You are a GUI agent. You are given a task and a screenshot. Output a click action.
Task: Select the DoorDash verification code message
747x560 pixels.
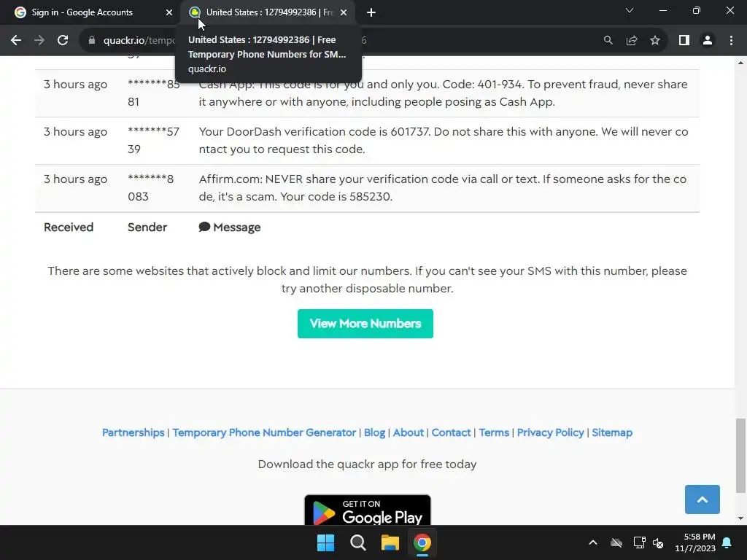[x=443, y=141]
